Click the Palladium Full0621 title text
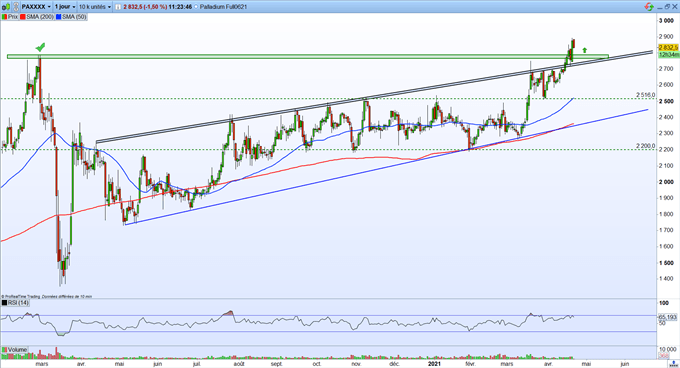Viewport: 680px width, 368px height. click(223, 7)
